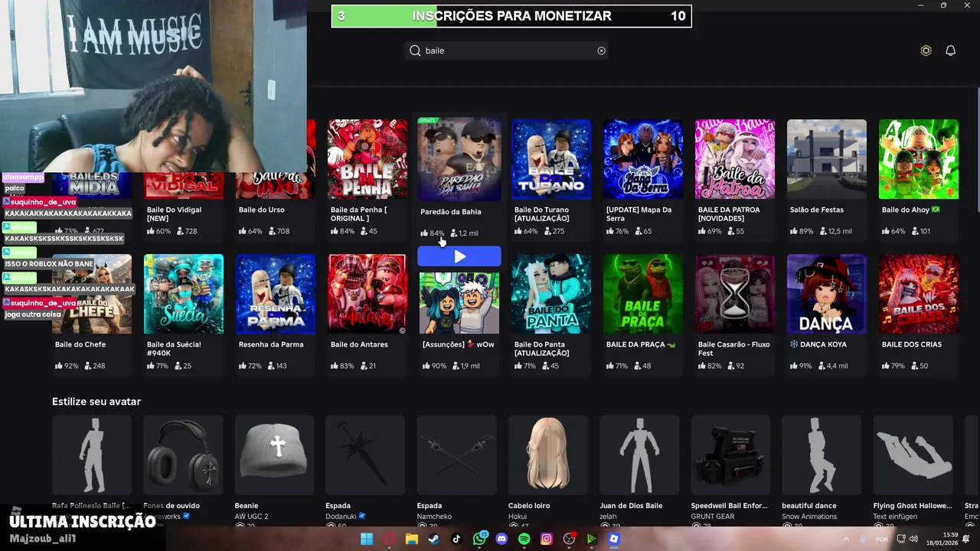Select the Flying Ghost Hallowe... item
The width and height of the screenshot is (980, 551).
coord(913,456)
